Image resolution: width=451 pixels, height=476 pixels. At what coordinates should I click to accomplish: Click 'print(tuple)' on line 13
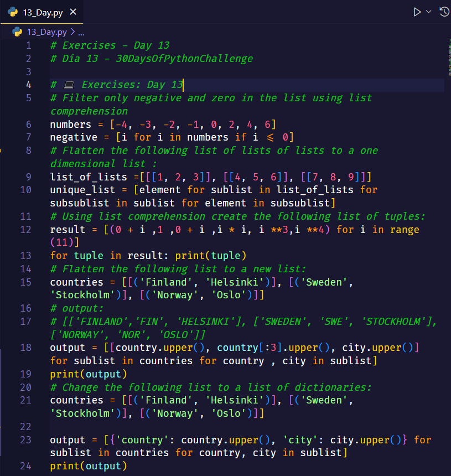pos(211,256)
